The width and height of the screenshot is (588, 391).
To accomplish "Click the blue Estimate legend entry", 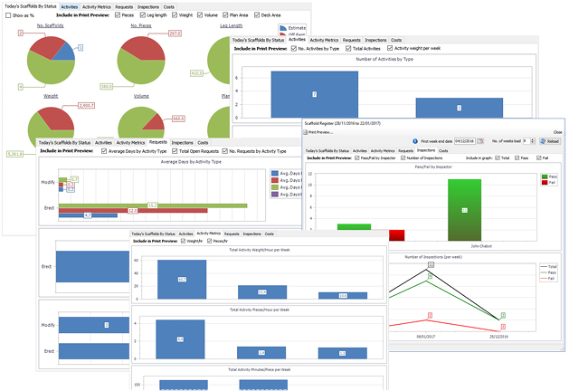I will click(293, 28).
